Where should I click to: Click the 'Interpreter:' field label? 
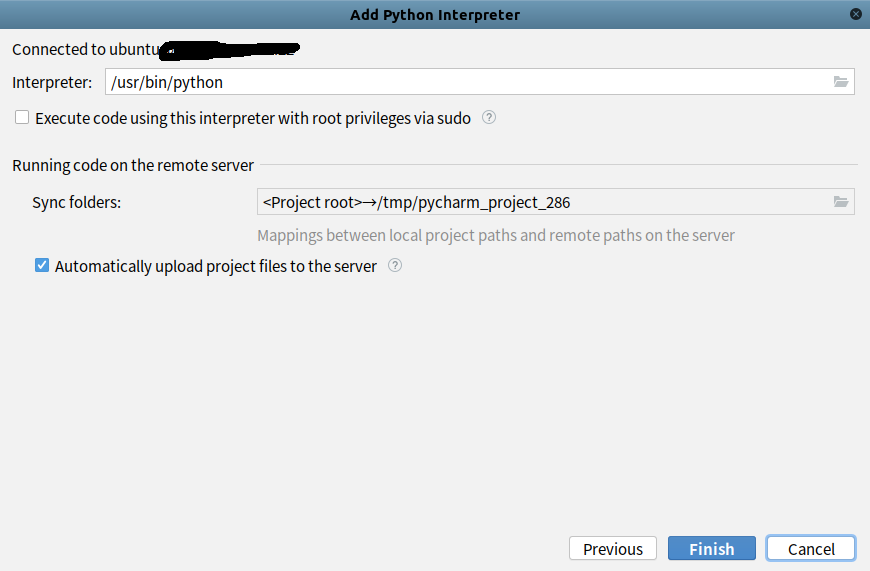[x=52, y=82]
